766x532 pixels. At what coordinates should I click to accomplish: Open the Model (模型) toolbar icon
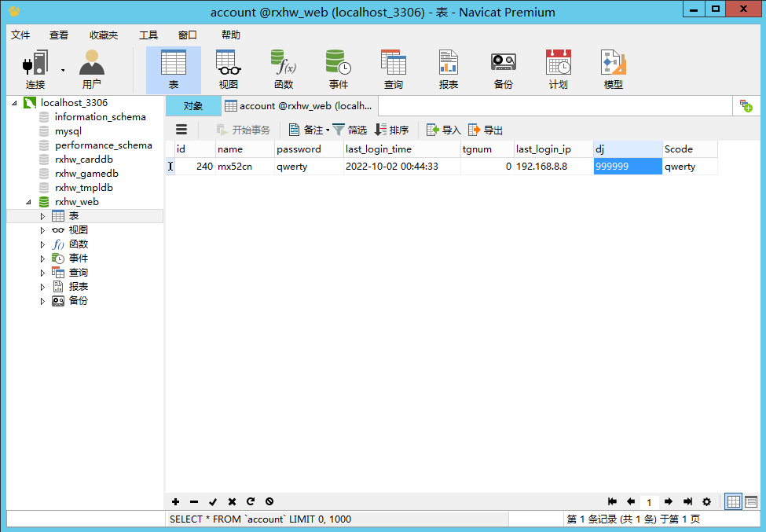[613, 69]
